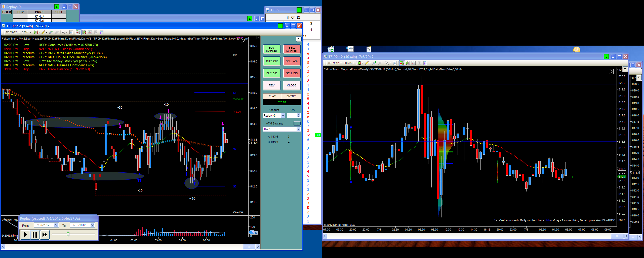Viewport: 644px width, 258px height.
Task: Expand the ATM Strategy 'The 16' dropdown
Action: 298,129
